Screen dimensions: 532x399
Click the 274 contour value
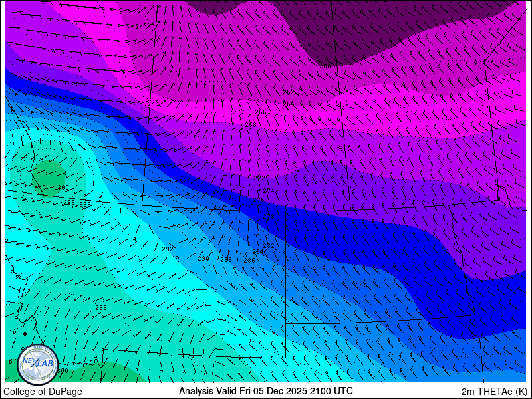coord(269,191)
